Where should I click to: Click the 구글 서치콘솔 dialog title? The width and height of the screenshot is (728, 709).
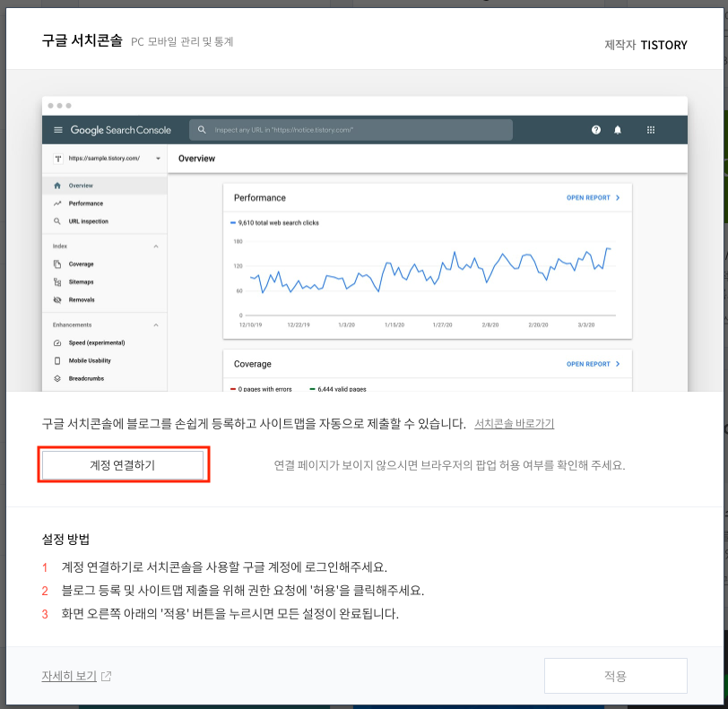(82, 41)
